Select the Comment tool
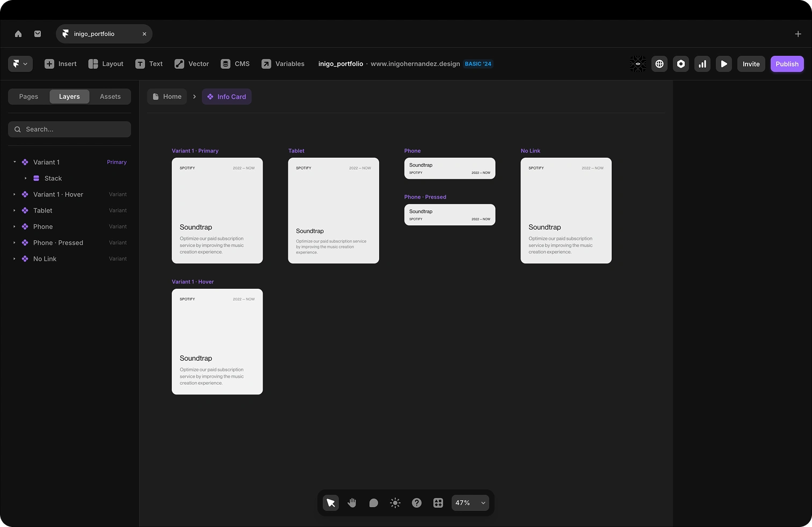Screen dimensions: 812x527 pyautogui.click(x=373, y=503)
